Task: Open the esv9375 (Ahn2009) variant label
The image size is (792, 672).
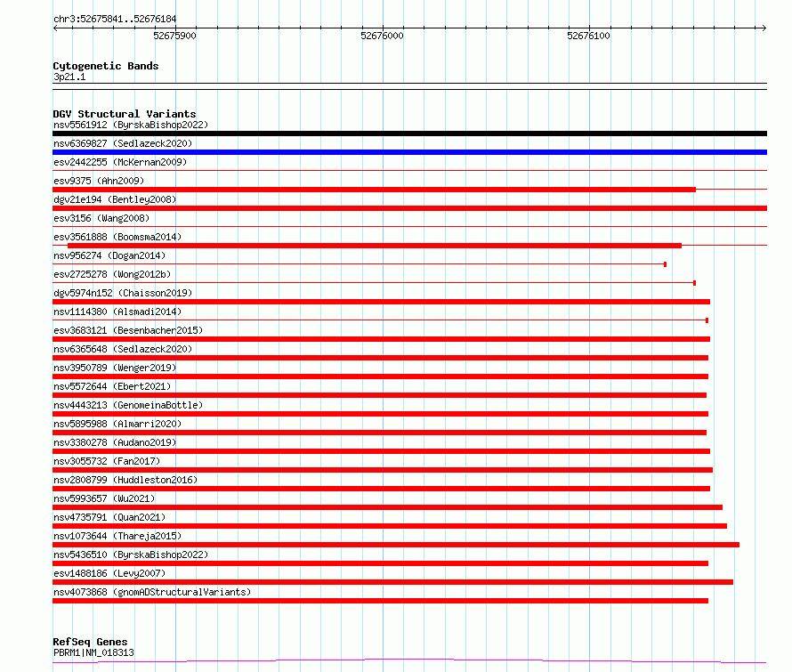Action: coord(99,181)
